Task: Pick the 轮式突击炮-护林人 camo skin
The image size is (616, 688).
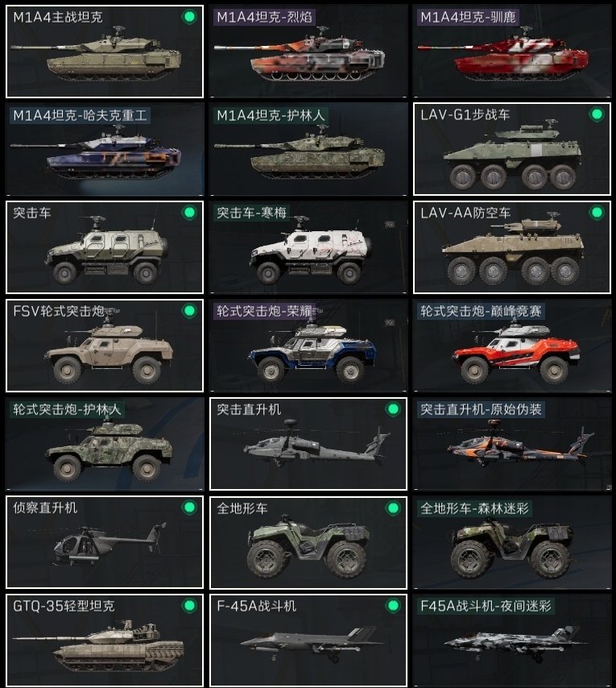Action: (x=105, y=444)
